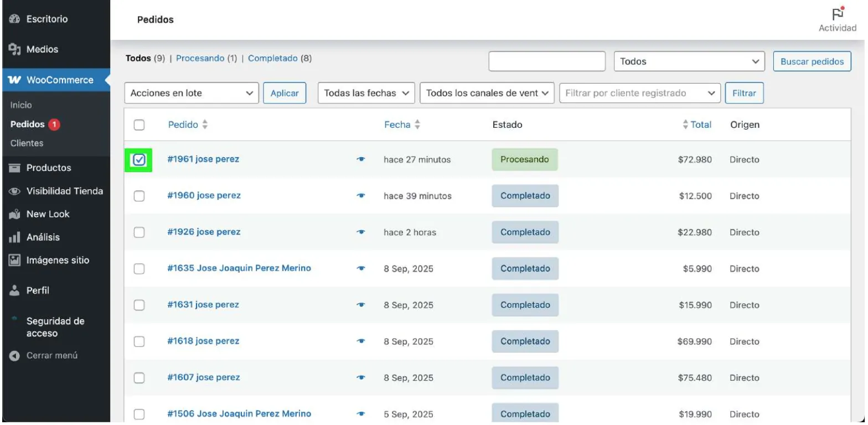This screenshot has width=868, height=425.
Task: Click the Escritorio dashboard icon
Action: coord(15,19)
